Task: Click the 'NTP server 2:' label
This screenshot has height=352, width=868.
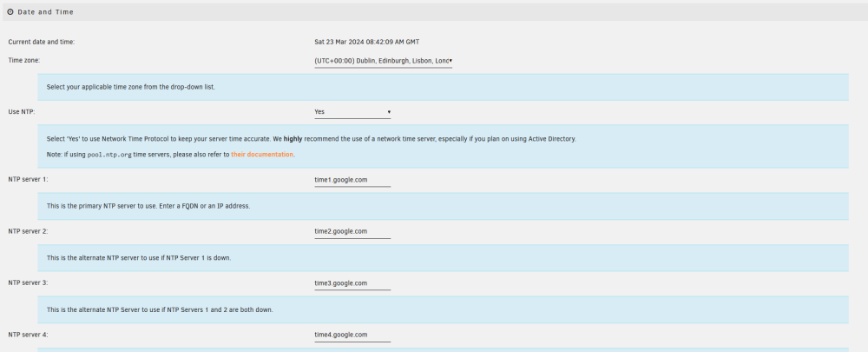Action: (x=29, y=231)
